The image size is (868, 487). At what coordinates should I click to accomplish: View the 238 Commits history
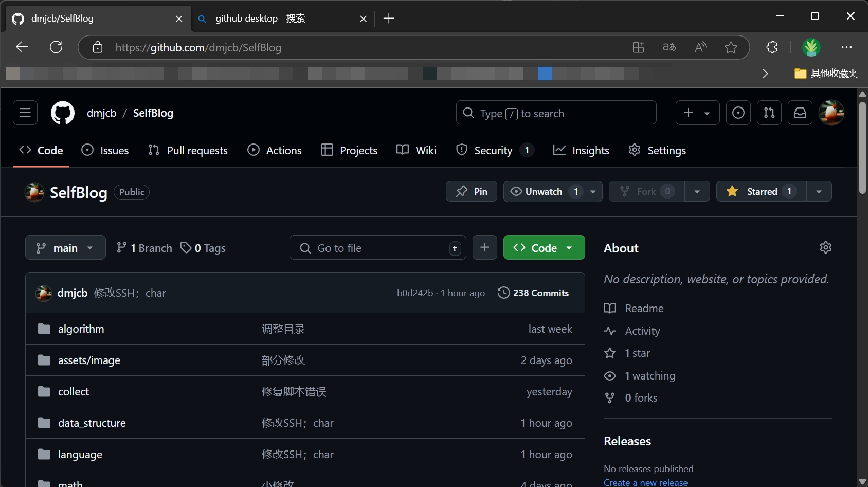coord(533,293)
